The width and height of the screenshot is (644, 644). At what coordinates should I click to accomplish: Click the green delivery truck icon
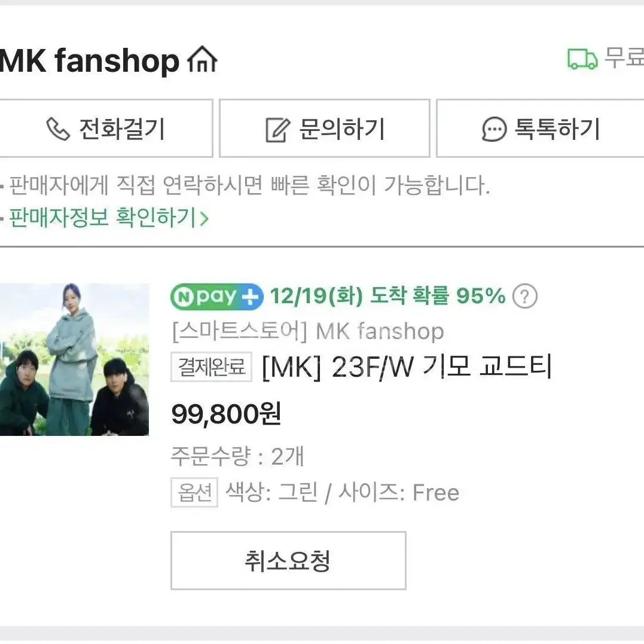582,59
